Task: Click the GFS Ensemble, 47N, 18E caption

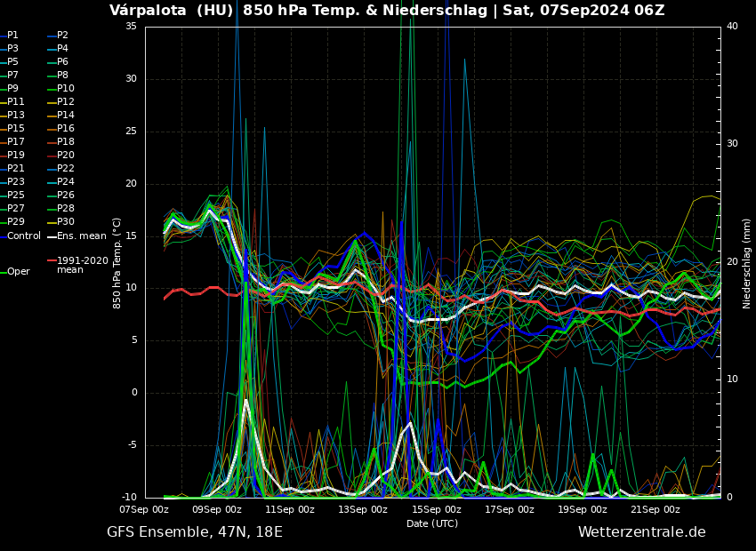Action: click(x=195, y=532)
